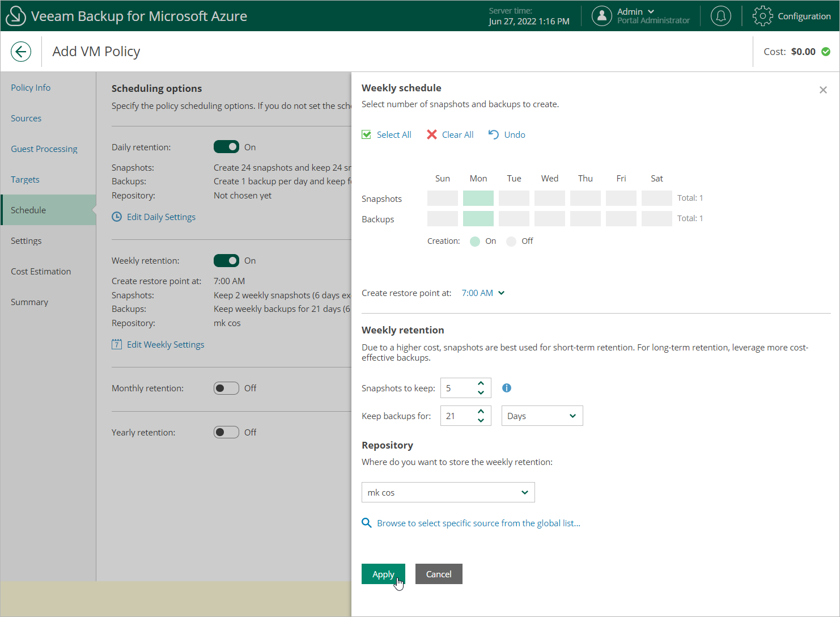Click the Configuration label in header

804,16
